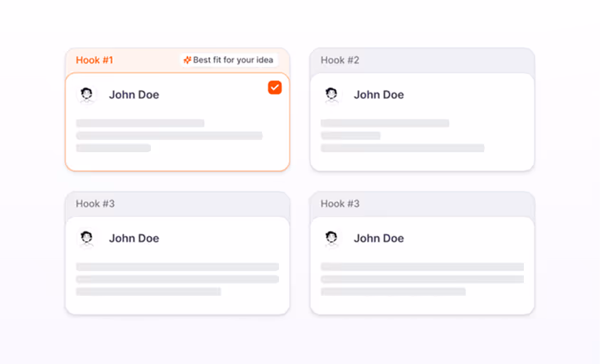Click the 'Hook #2' header label

coord(340,60)
